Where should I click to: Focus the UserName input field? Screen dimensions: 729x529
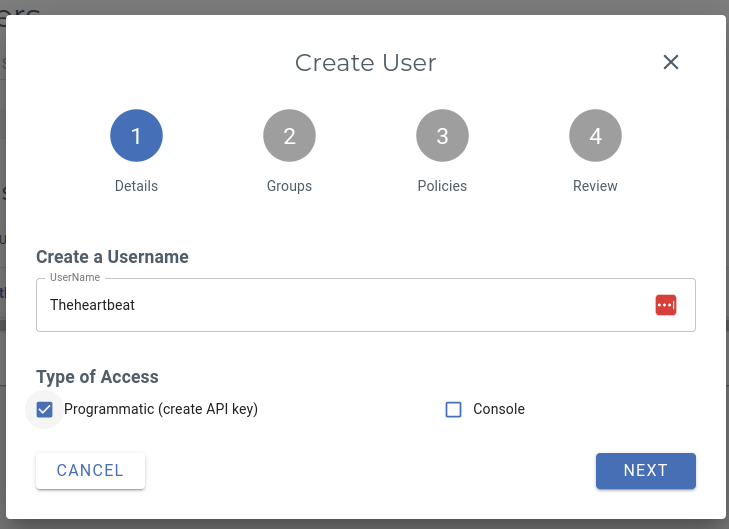pos(366,305)
